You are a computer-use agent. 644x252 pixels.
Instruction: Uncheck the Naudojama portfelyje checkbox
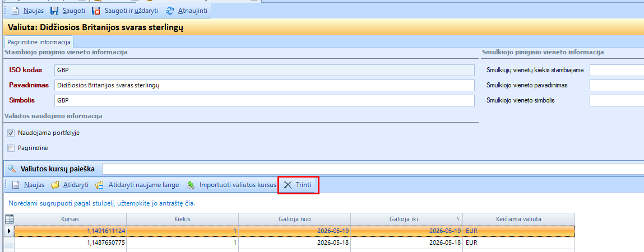11,133
